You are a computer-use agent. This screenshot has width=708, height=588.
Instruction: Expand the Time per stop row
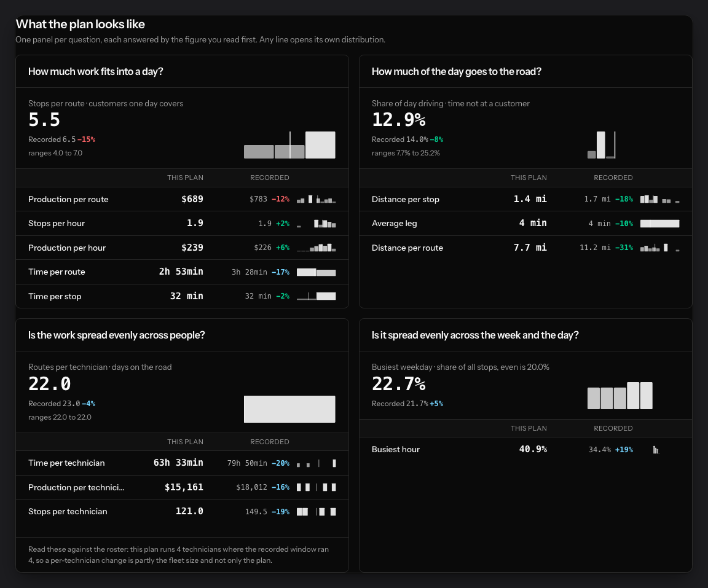tap(182, 297)
